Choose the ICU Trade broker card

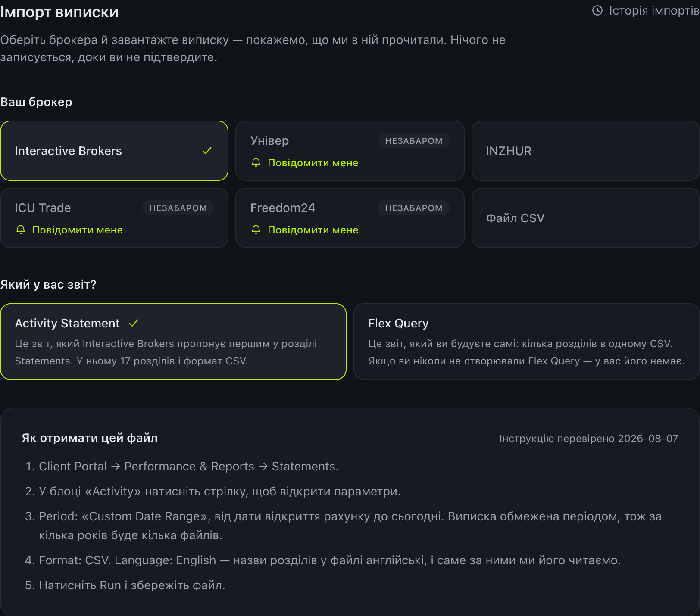point(114,218)
